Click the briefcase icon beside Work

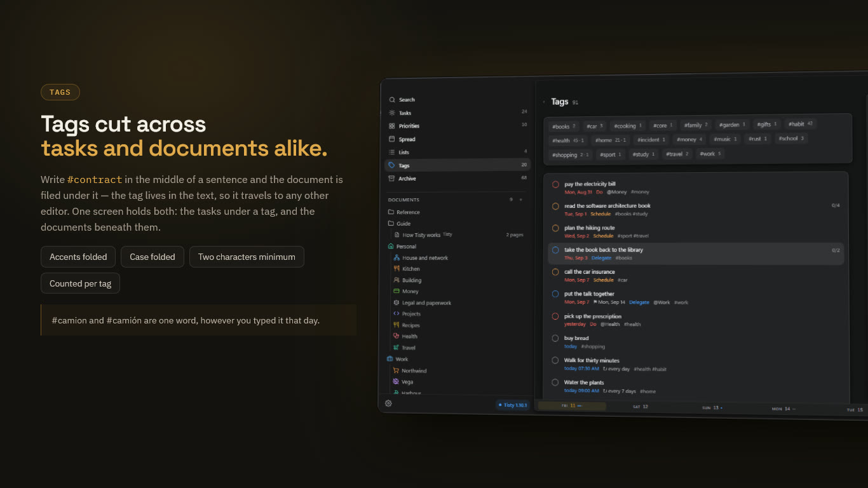390,359
